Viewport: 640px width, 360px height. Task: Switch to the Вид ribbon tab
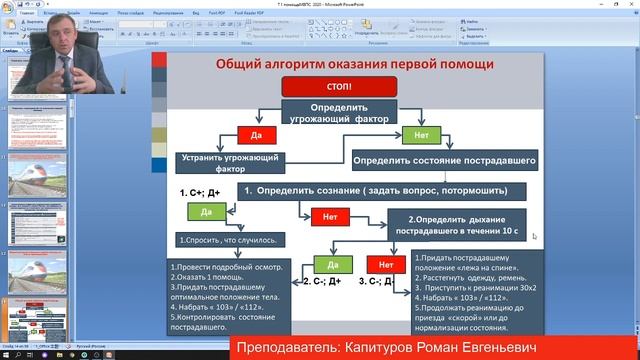[x=196, y=13]
